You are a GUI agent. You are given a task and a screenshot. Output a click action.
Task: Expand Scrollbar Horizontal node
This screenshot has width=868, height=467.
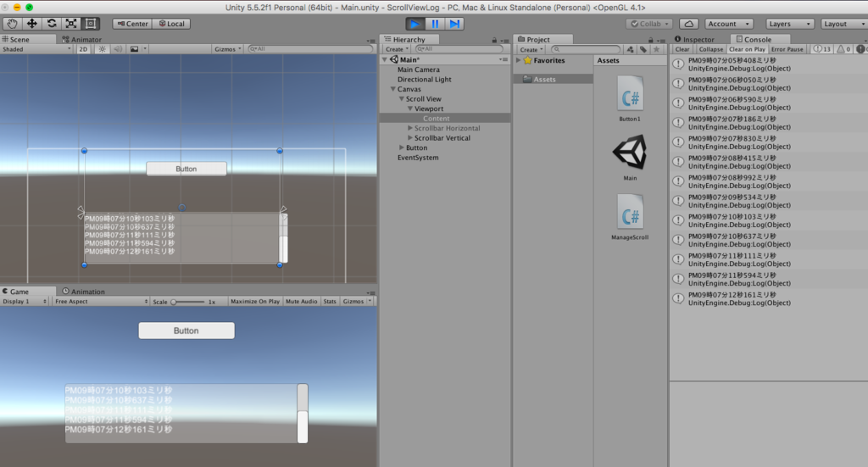click(410, 128)
